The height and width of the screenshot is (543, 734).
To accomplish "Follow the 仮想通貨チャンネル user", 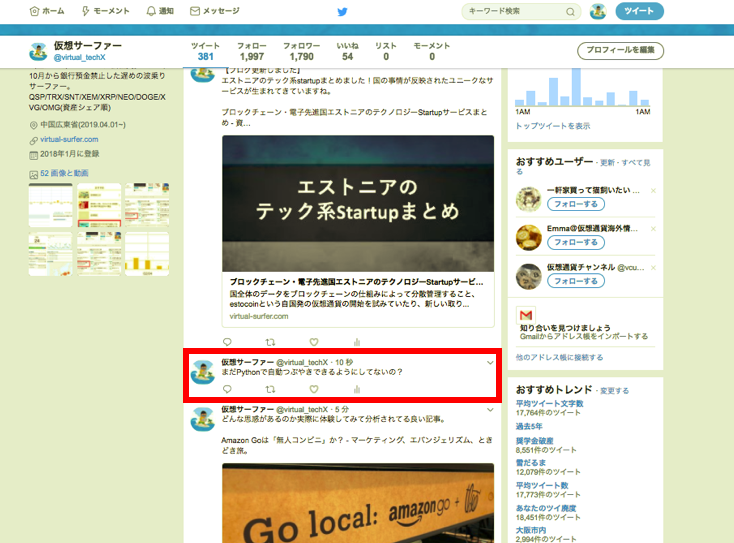I will [576, 281].
